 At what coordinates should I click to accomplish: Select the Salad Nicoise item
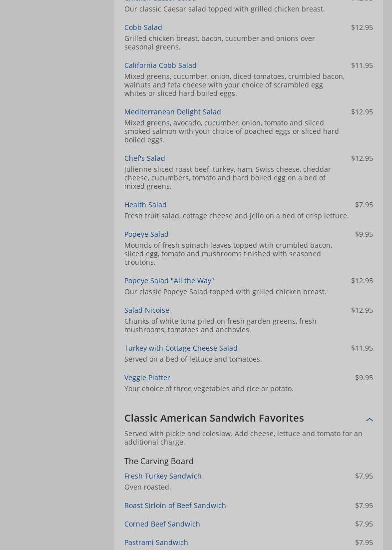coord(146,310)
